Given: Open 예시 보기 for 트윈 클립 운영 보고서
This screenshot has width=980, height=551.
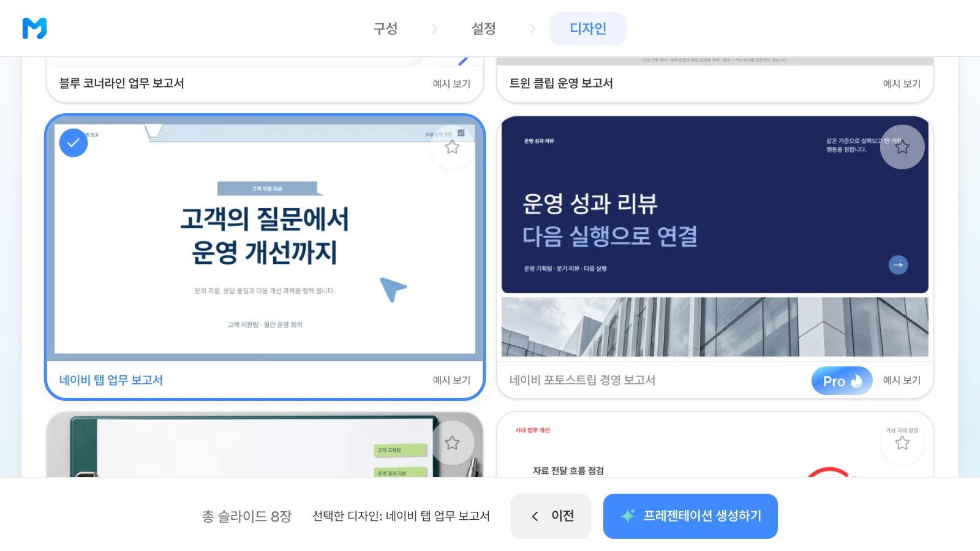Looking at the screenshot, I should 902,84.
